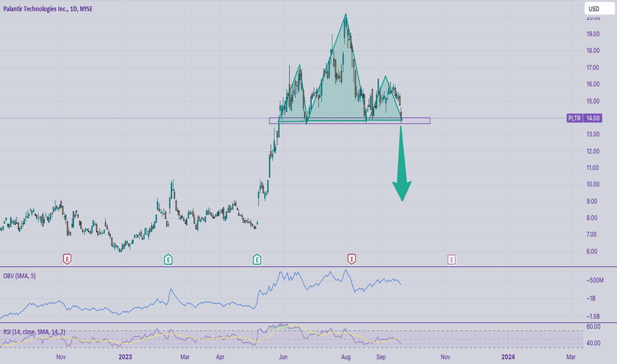Image resolution: width=617 pixels, height=364 pixels.
Task: Select the PLTR 14.00 price label
Action: tap(585, 118)
